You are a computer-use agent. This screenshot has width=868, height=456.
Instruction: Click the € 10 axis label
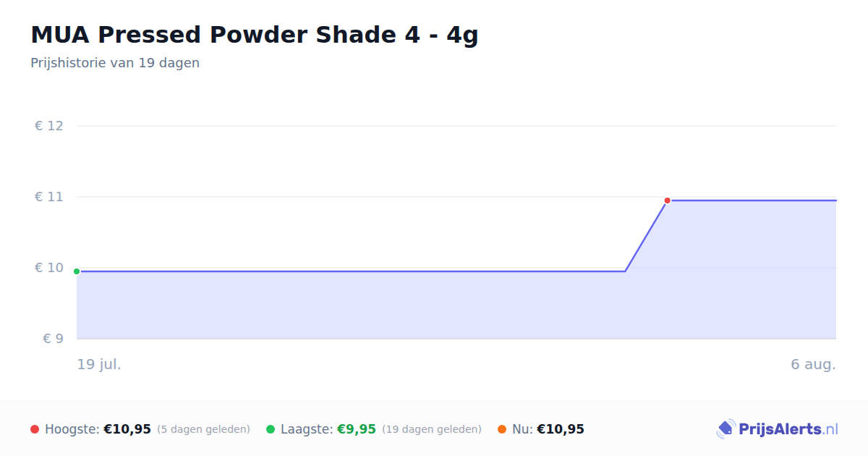(49, 268)
